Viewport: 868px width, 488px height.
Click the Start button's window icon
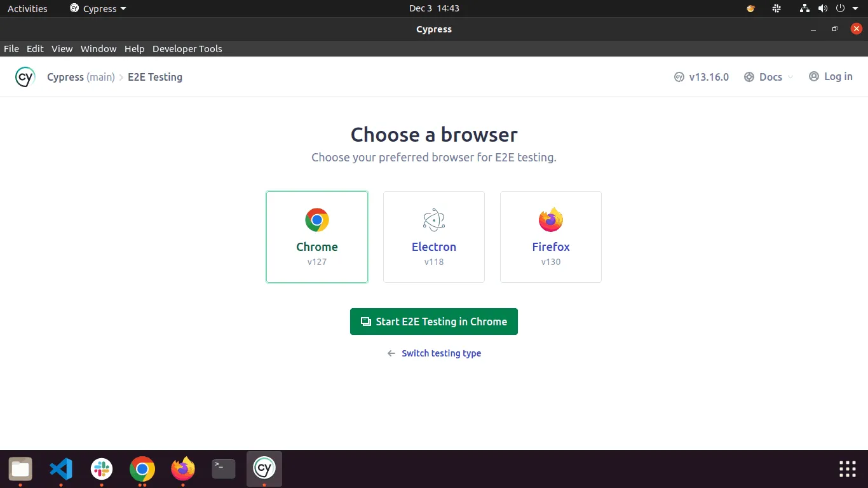pos(366,322)
